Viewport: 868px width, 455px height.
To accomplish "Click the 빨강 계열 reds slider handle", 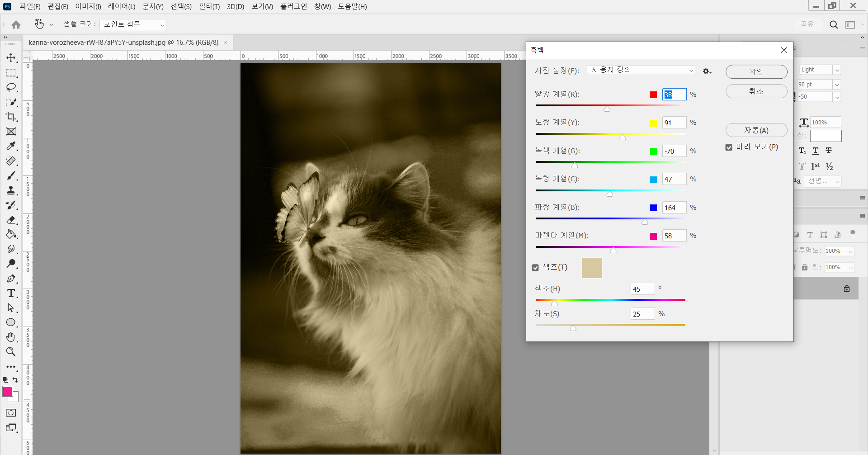I will (x=607, y=109).
